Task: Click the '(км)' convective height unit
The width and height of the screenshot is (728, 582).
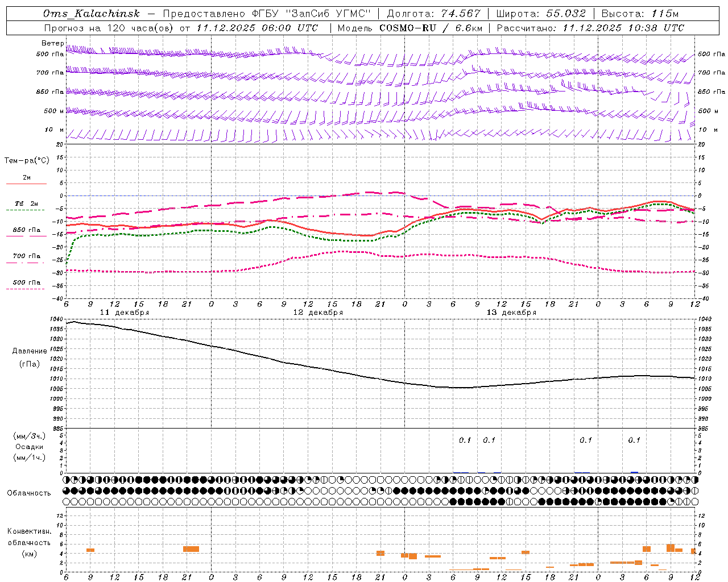Action: click(x=29, y=554)
